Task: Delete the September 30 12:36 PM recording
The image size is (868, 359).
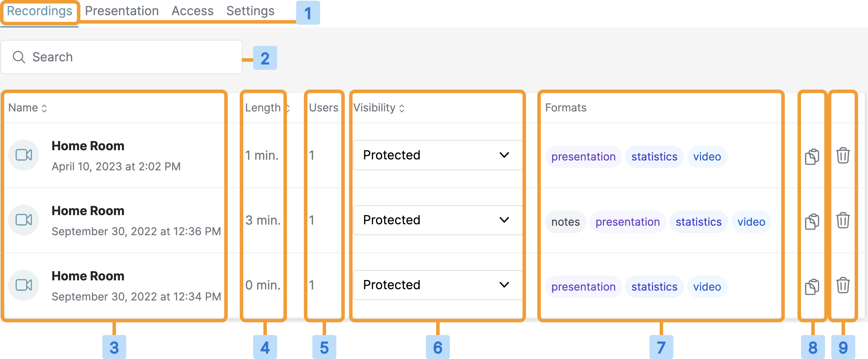Action: (x=843, y=221)
